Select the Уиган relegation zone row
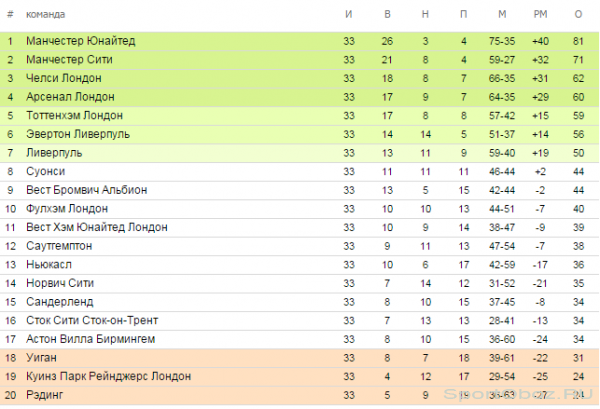The width and height of the screenshot is (600, 409). click(x=300, y=358)
